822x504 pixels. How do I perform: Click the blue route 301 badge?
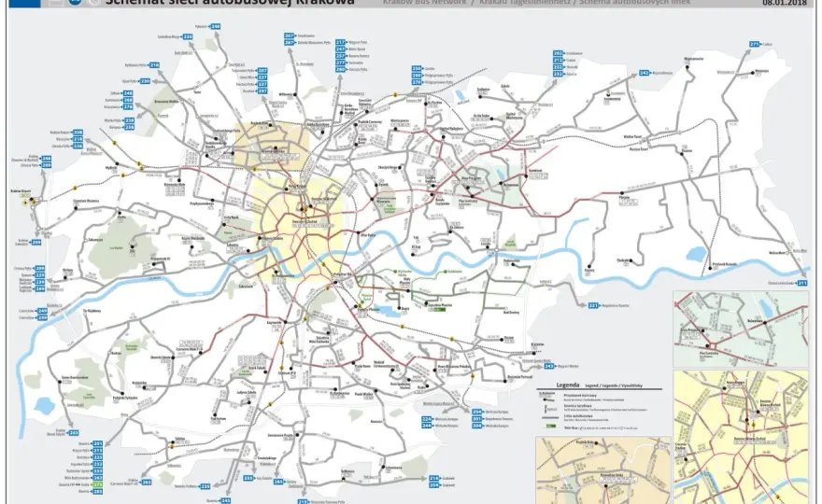[477, 419]
